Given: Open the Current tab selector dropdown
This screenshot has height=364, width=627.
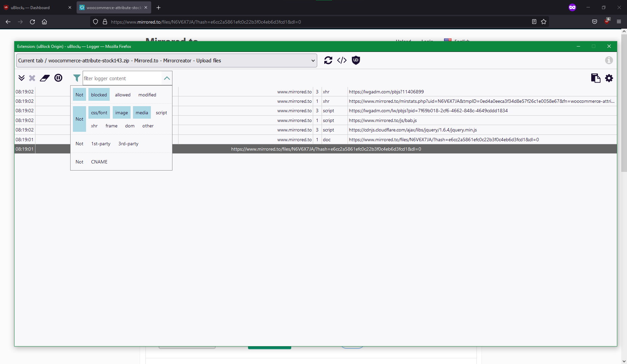Looking at the screenshot, I should [x=167, y=61].
